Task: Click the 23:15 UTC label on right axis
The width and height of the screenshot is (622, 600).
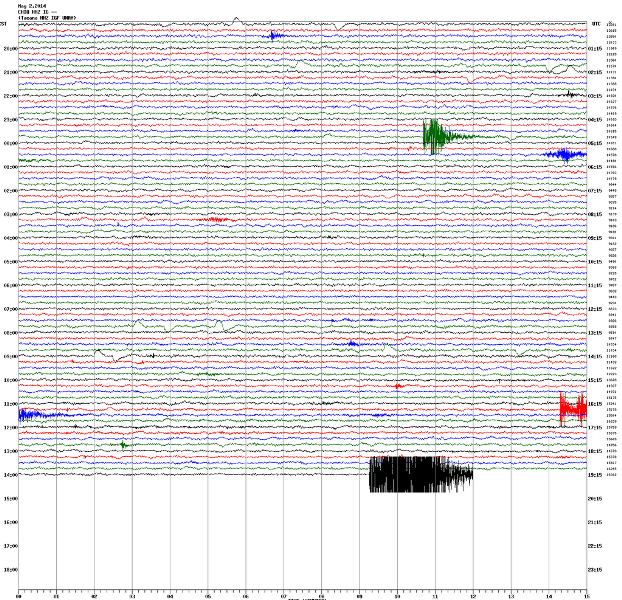Action: click(594, 570)
